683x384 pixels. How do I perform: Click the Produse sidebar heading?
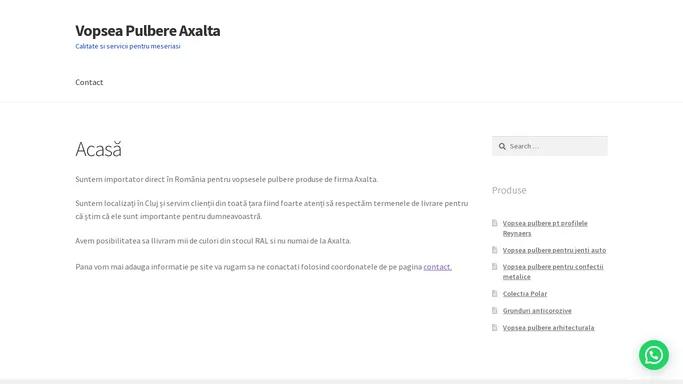coord(509,190)
